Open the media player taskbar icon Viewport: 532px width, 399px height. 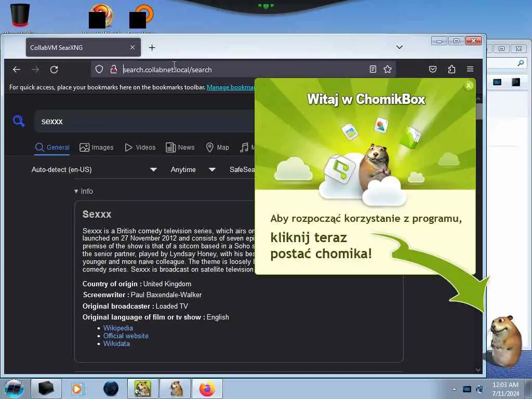[x=77, y=389]
